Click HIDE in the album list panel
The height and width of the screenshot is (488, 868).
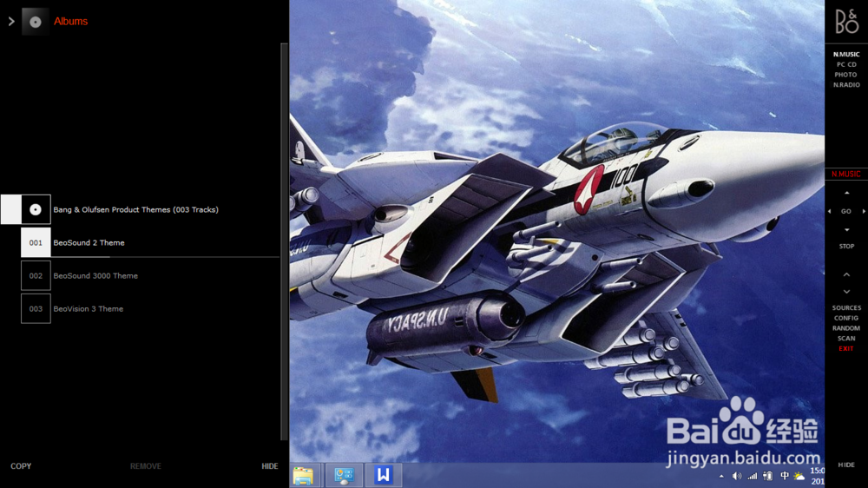pos(270,466)
